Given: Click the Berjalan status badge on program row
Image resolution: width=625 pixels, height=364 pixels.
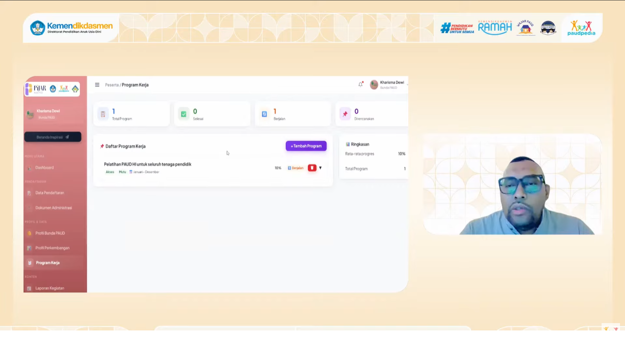Looking at the screenshot, I should (296, 168).
